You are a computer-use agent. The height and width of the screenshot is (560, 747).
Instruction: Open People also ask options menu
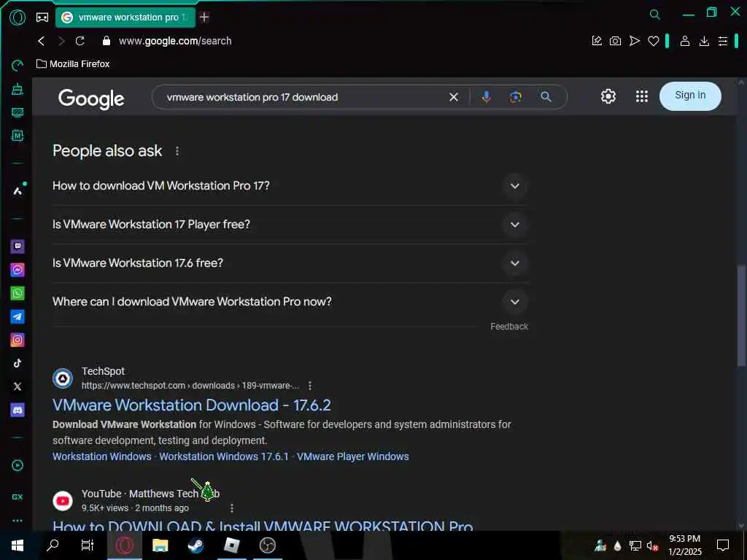[x=177, y=151]
